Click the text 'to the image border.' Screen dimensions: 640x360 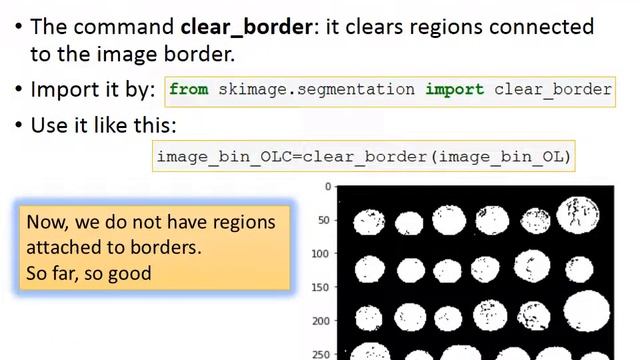pyautogui.click(x=133, y=54)
